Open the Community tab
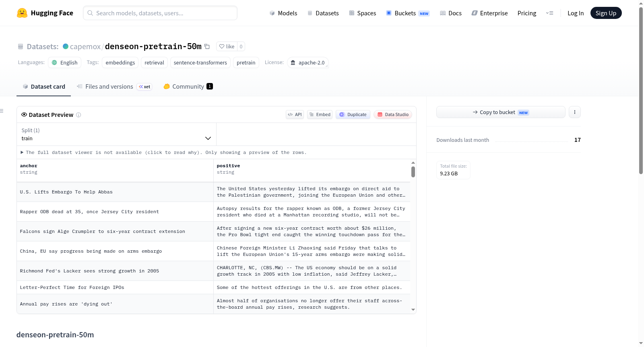 click(188, 86)
